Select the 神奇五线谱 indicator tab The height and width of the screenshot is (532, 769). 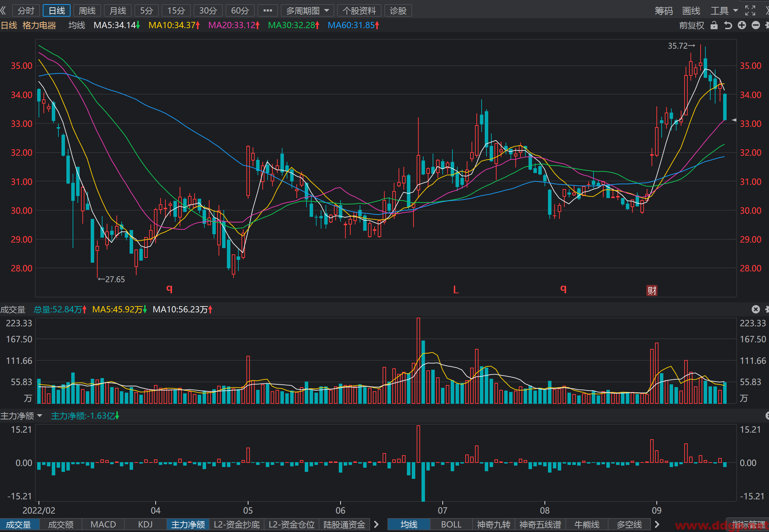[540, 524]
